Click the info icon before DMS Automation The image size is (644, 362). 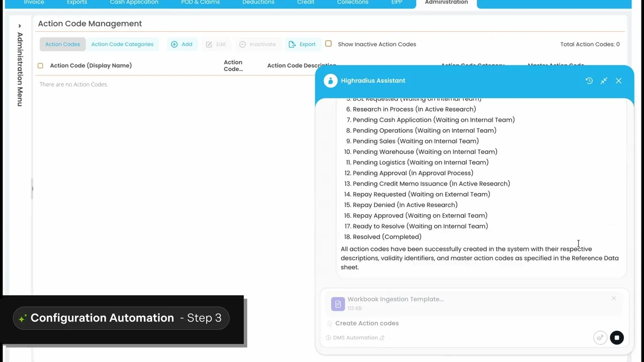[x=329, y=338]
